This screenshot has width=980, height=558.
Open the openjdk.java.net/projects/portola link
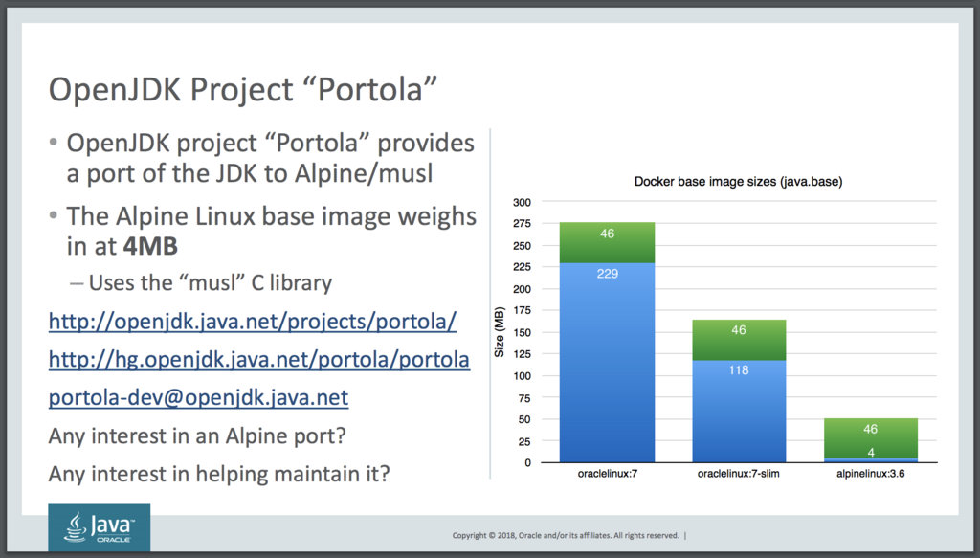pyautogui.click(x=253, y=322)
